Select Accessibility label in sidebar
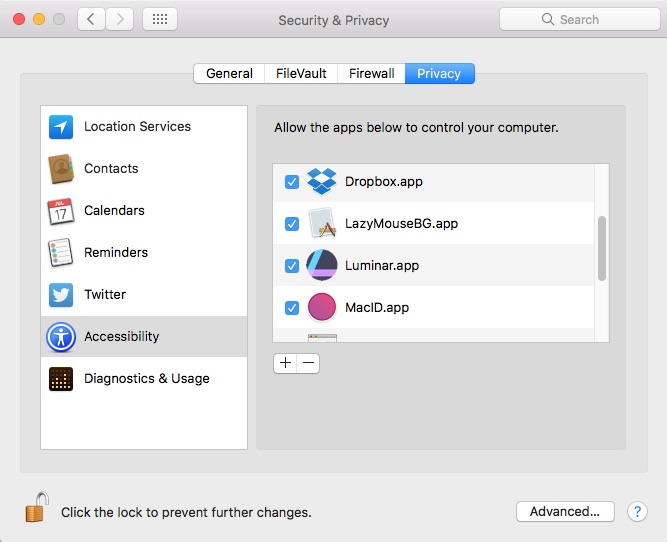This screenshot has width=667, height=542. tap(122, 337)
